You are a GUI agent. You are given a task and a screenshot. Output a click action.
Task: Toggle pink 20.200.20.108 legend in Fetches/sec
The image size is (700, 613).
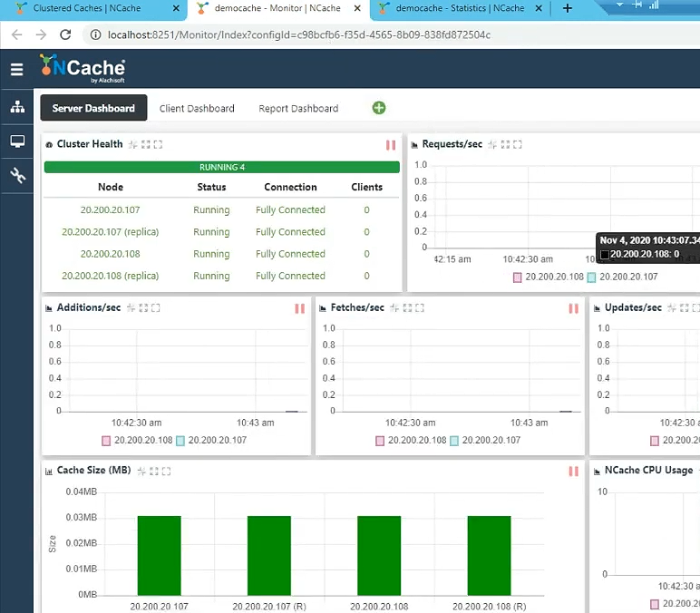coord(411,440)
